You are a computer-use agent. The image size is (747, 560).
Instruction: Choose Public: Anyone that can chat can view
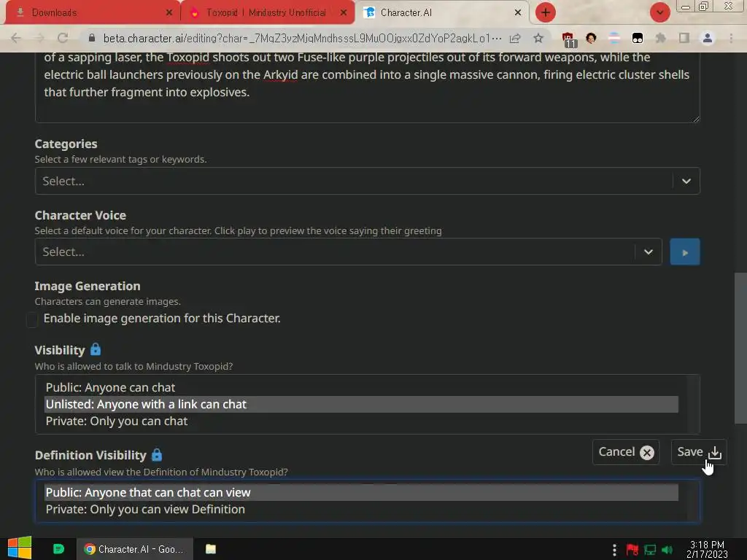pyautogui.click(x=362, y=492)
